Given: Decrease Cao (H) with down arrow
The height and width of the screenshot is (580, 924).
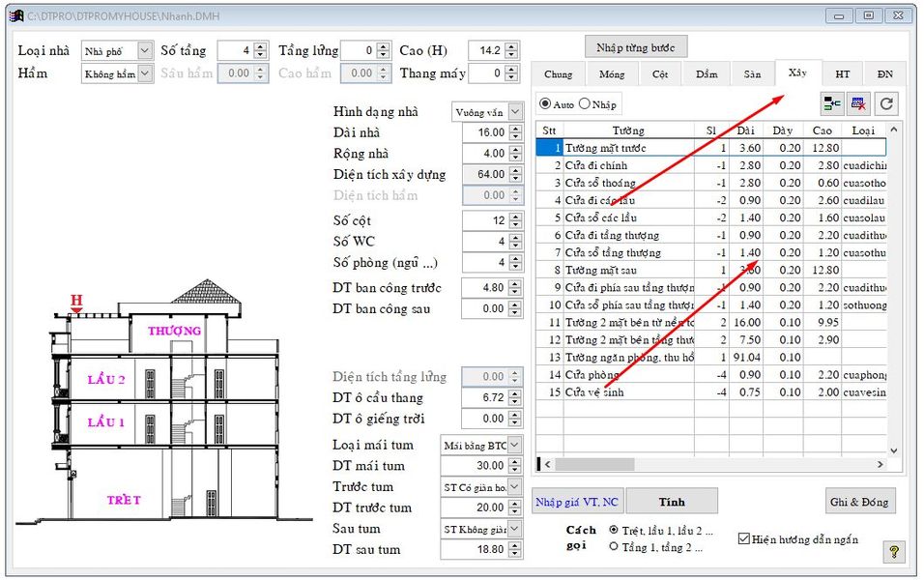Looking at the screenshot, I should [x=511, y=55].
